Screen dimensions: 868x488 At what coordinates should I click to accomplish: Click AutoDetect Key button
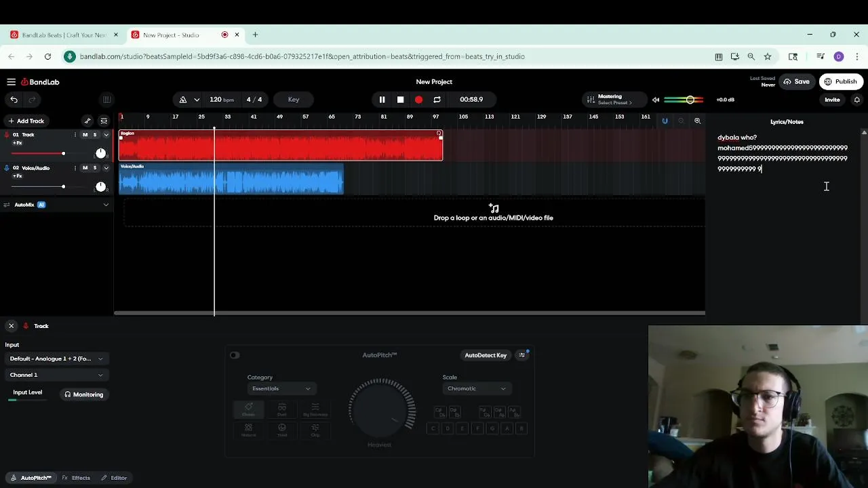click(x=486, y=355)
